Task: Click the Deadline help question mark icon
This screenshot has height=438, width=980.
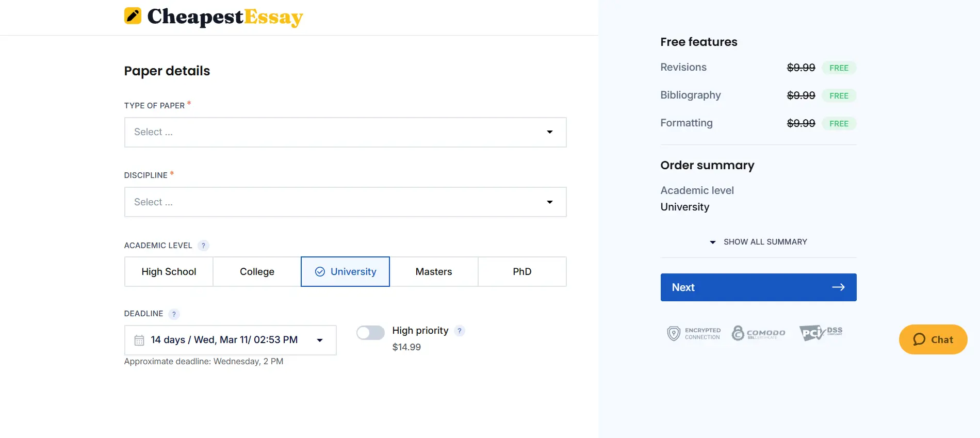Action: tap(174, 314)
